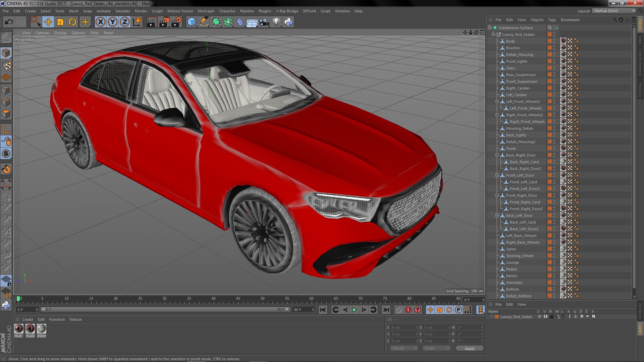This screenshot has height=362, width=644.
Task: Toggle Z axis lock
Action: click(125, 22)
